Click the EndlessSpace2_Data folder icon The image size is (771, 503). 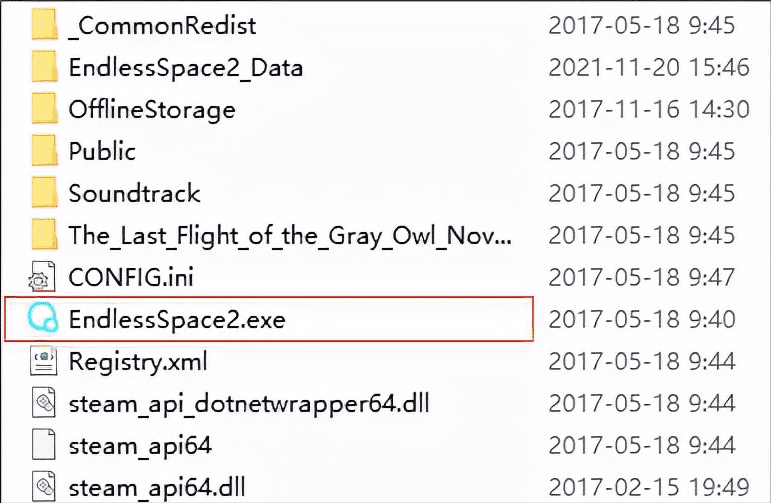[44, 67]
